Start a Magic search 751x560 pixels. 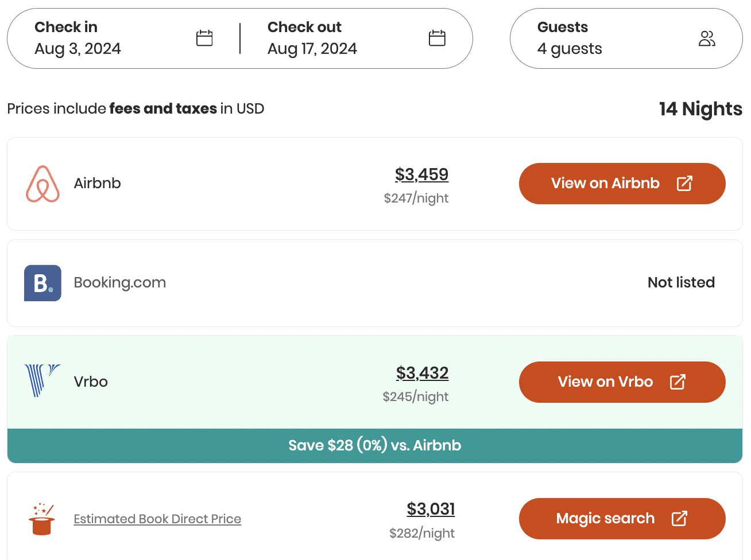pos(622,518)
